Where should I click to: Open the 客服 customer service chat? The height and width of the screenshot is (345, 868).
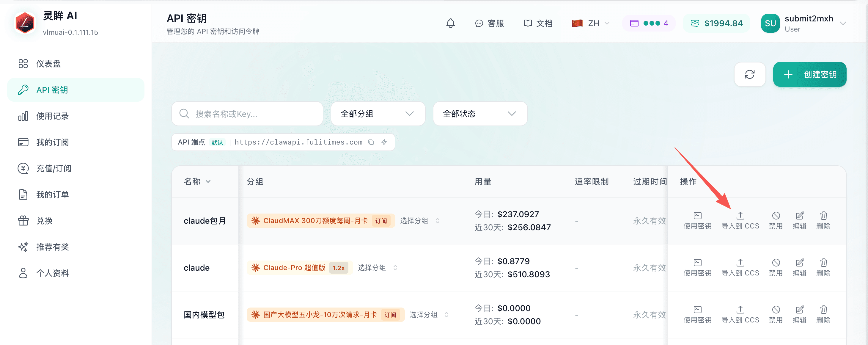pyautogui.click(x=490, y=23)
